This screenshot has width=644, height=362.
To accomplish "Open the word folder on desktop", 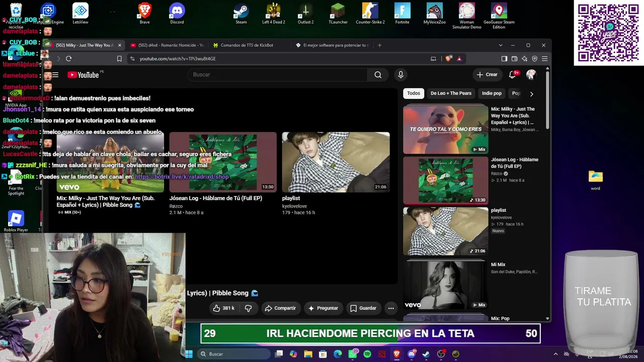I will (x=596, y=180).
